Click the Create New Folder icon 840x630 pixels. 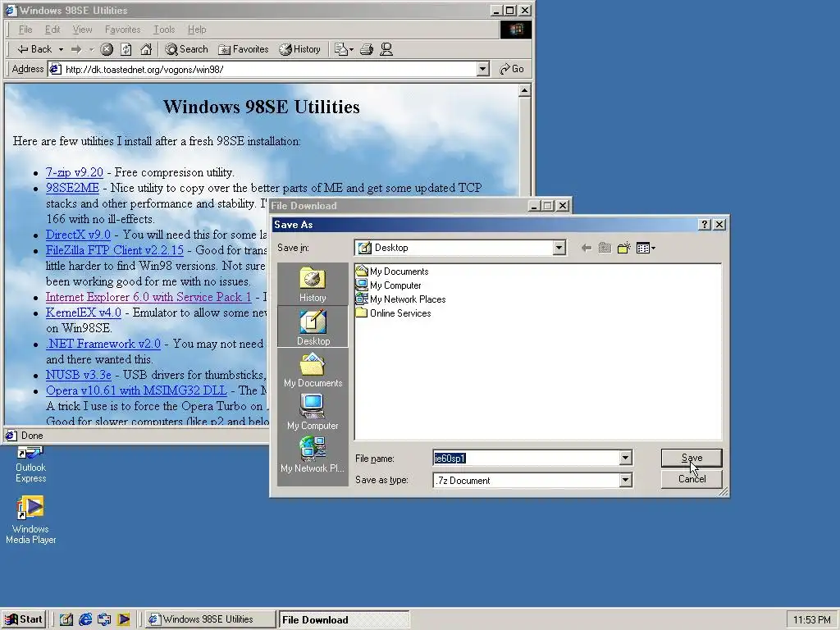623,248
